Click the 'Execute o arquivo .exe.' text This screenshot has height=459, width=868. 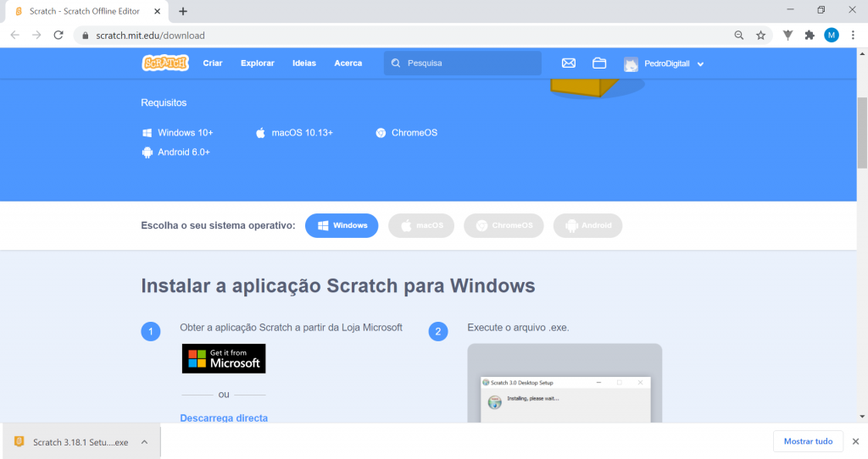[518, 328]
